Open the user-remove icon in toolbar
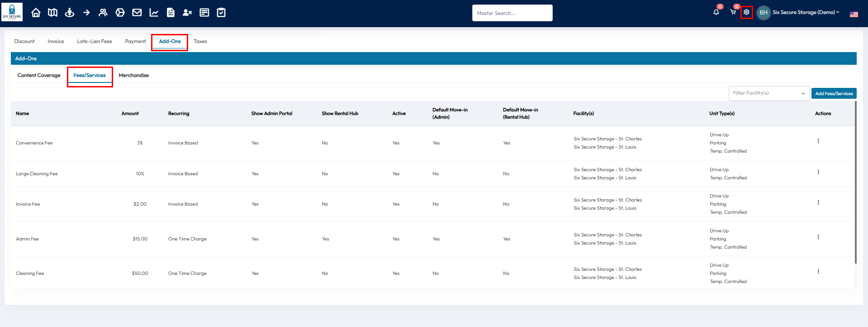Image resolution: width=868 pixels, height=327 pixels. (x=187, y=13)
